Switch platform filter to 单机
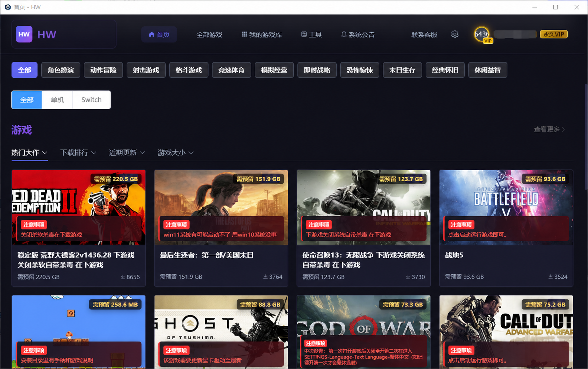588x369 pixels. pyautogui.click(x=57, y=100)
